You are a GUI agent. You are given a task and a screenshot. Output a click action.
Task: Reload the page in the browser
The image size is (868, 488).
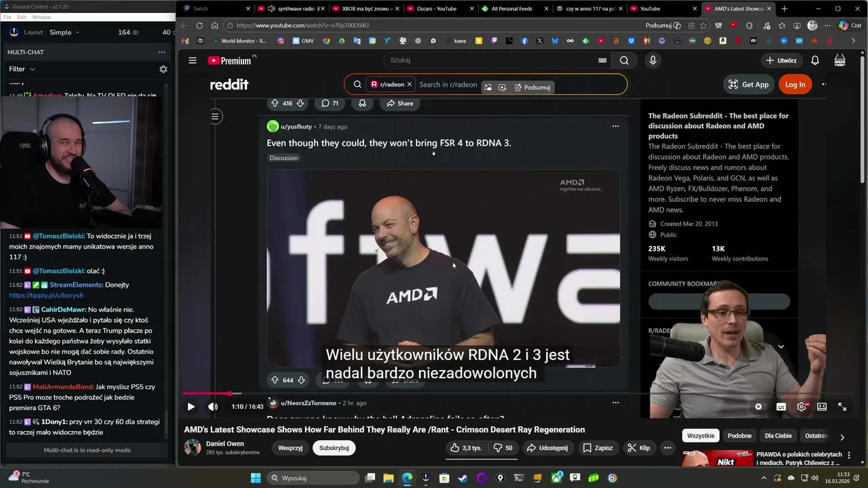199,26
